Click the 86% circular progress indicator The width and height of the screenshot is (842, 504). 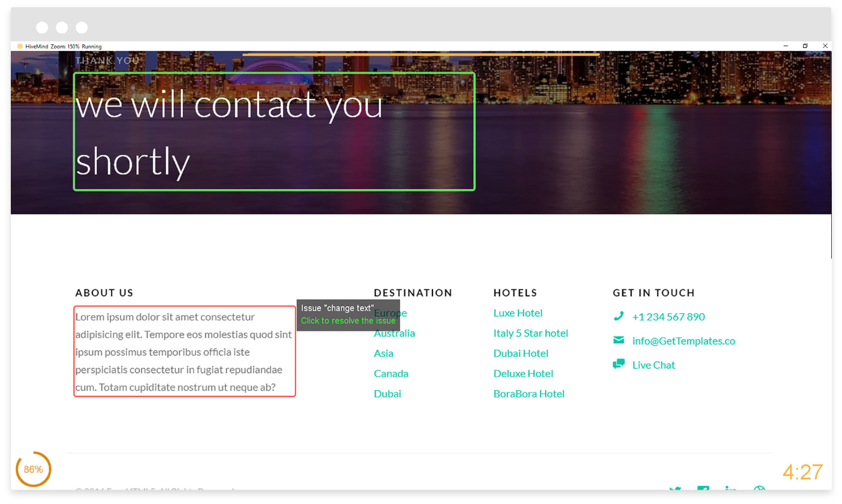(x=34, y=469)
